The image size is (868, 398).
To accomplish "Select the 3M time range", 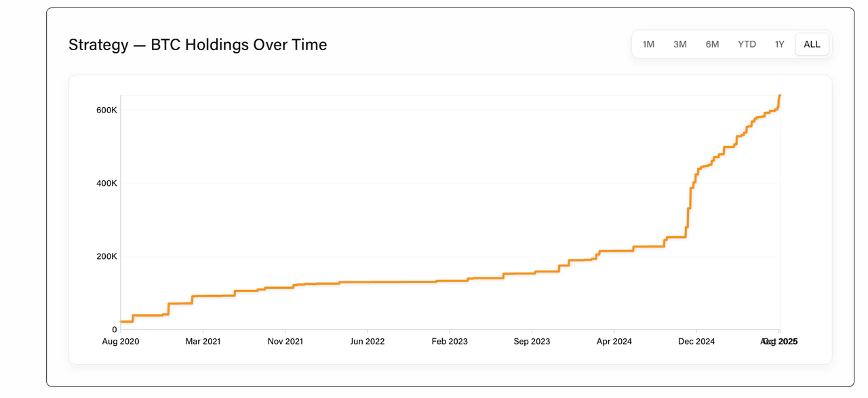I will [x=679, y=44].
